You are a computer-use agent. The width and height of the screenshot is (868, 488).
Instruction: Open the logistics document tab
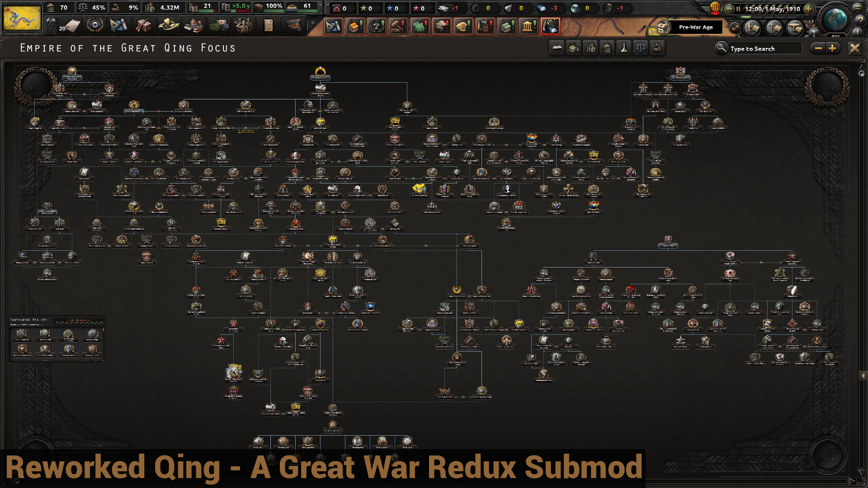click(x=268, y=25)
